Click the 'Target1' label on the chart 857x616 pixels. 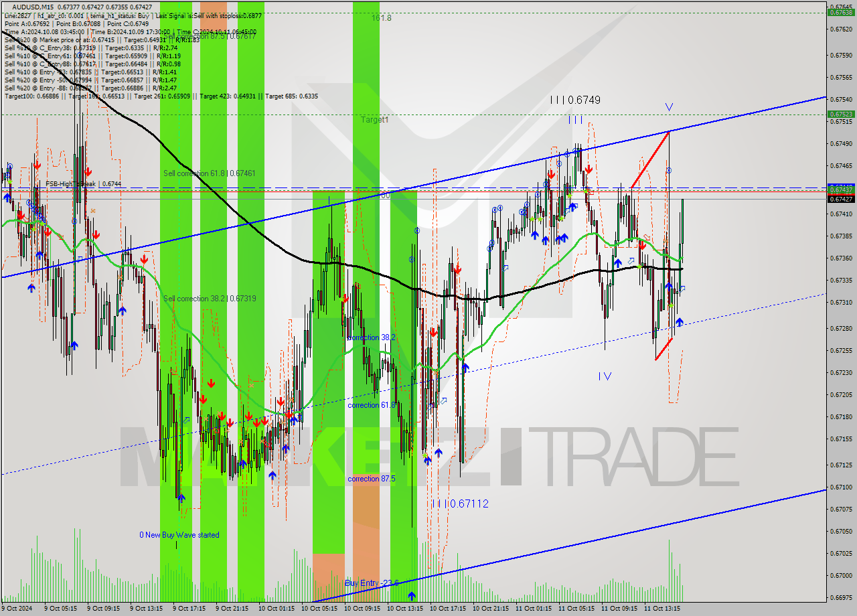(x=374, y=120)
